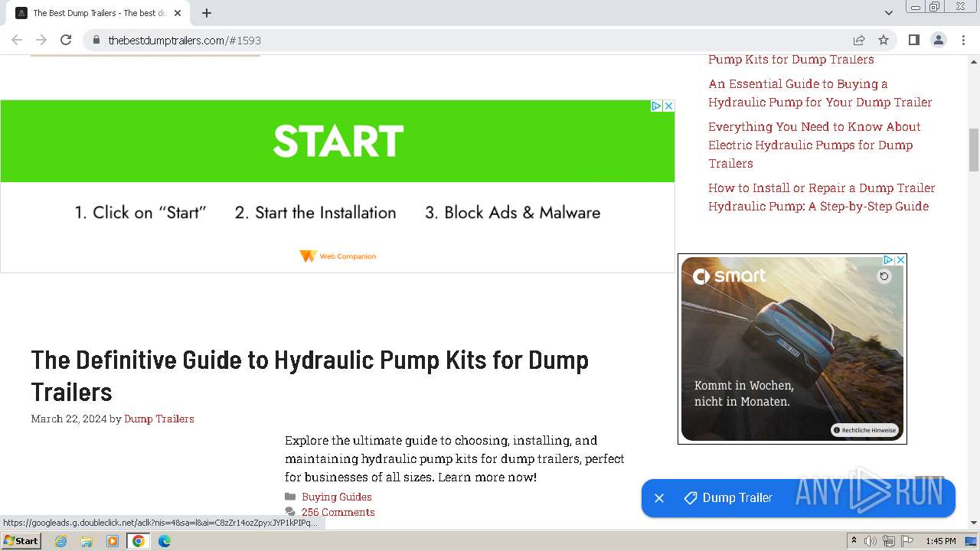980x551 pixels.
Task: Open the network status tray icon
Action: tap(888, 541)
